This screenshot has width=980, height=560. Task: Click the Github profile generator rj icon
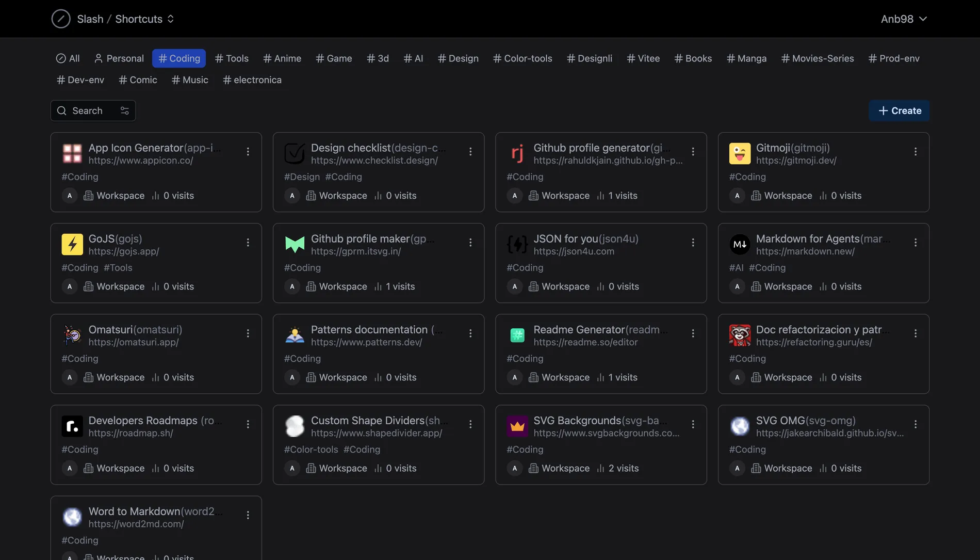[517, 154]
